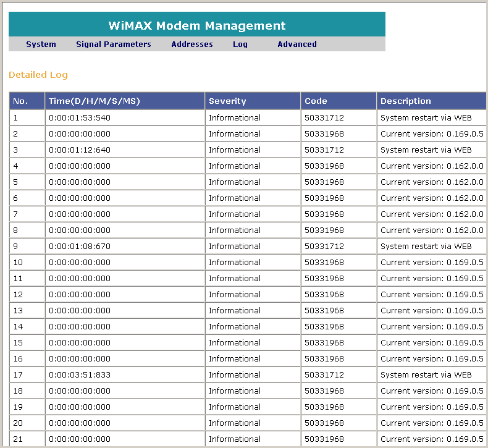This screenshot has height=448, width=488.
Task: Select the timestamp 0:00:01:53:540 cell
Action: [x=80, y=117]
